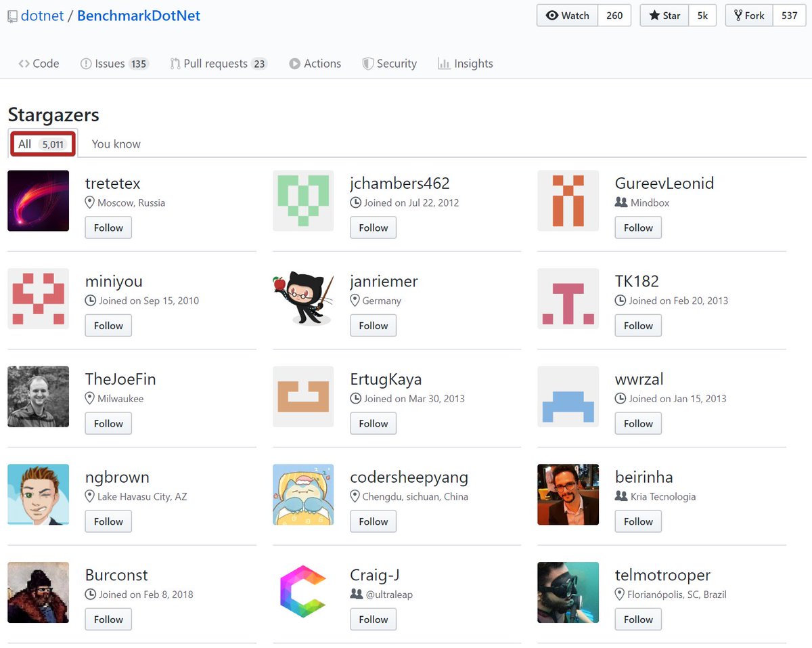Star the repository with the Star button
The height and width of the screenshot is (648, 812).
[664, 16]
